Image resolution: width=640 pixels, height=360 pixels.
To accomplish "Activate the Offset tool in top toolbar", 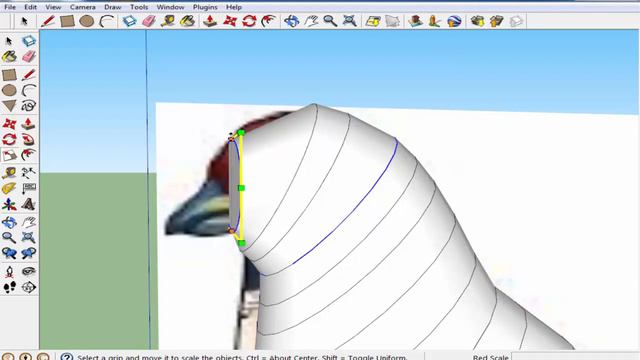I will coord(269,21).
